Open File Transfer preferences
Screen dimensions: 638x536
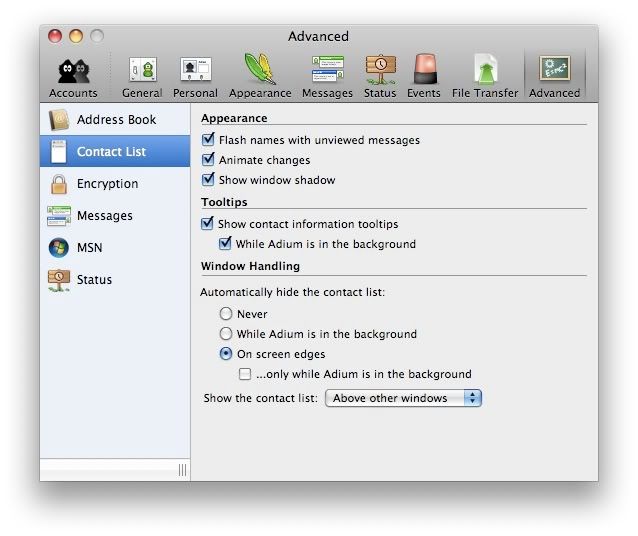(485, 75)
